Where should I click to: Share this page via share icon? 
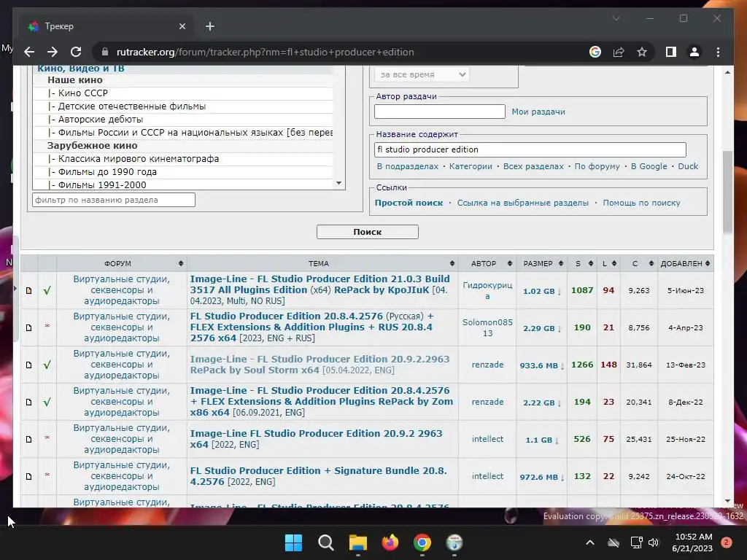619,52
